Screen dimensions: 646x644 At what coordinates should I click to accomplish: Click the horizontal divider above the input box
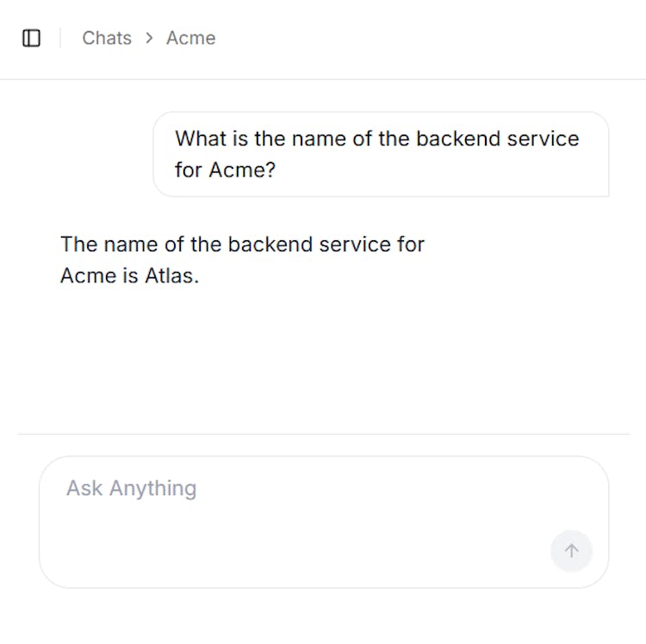[323, 434]
